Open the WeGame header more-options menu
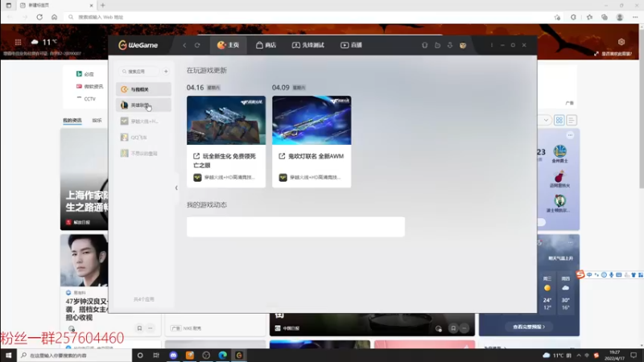The image size is (644, 362). pos(492,45)
